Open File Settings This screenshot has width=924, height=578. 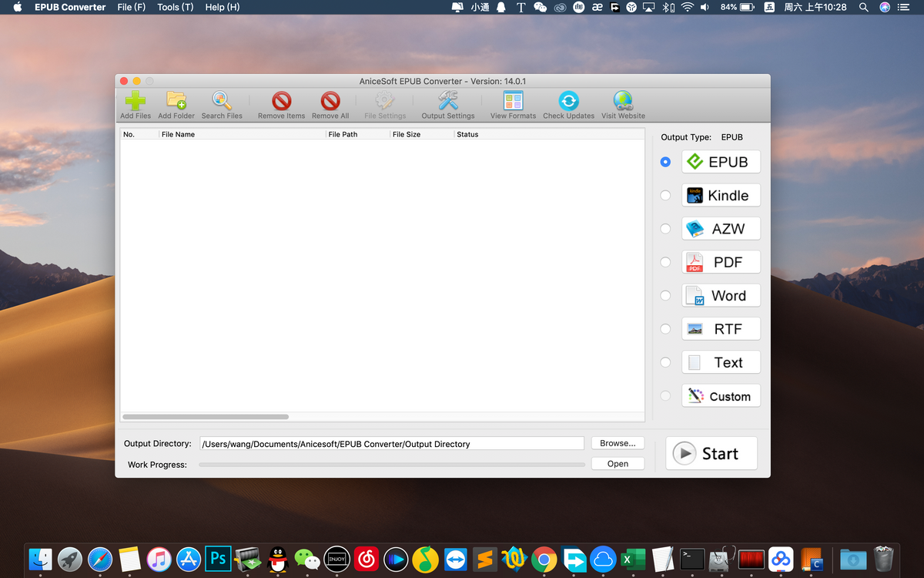[385, 105]
